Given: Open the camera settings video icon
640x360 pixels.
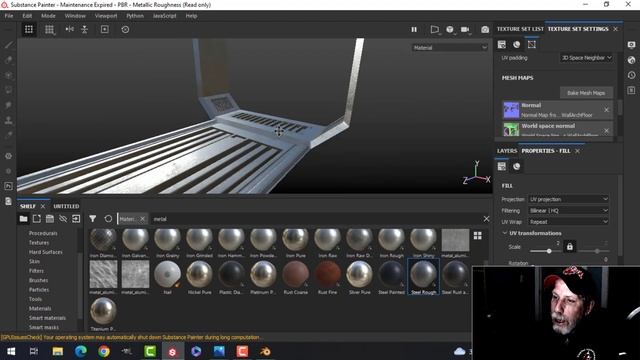Looking at the screenshot, I should tap(465, 29).
